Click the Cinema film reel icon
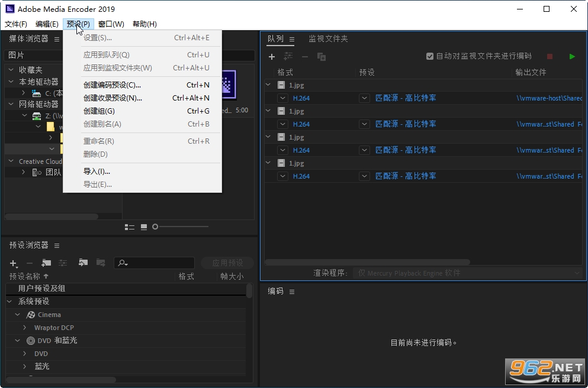This screenshot has width=588, height=388. pos(30,315)
